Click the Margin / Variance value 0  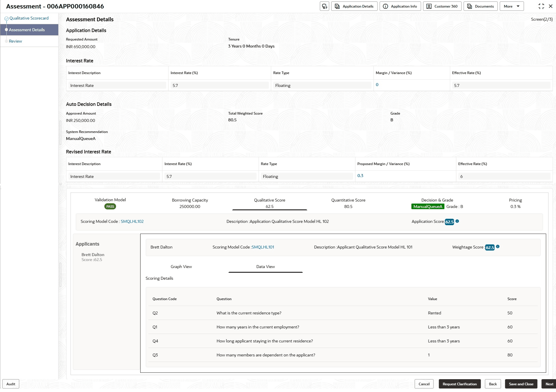pyautogui.click(x=377, y=85)
